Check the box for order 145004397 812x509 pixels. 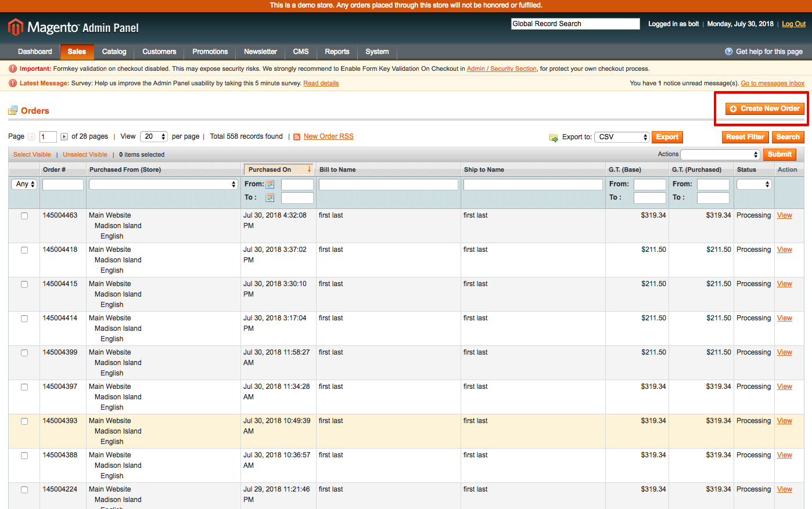[24, 387]
